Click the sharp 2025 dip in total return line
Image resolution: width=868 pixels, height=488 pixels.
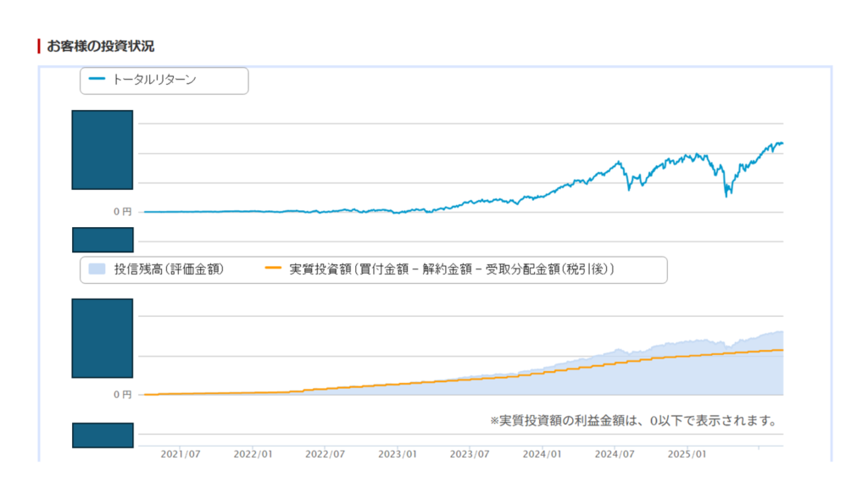point(726,195)
